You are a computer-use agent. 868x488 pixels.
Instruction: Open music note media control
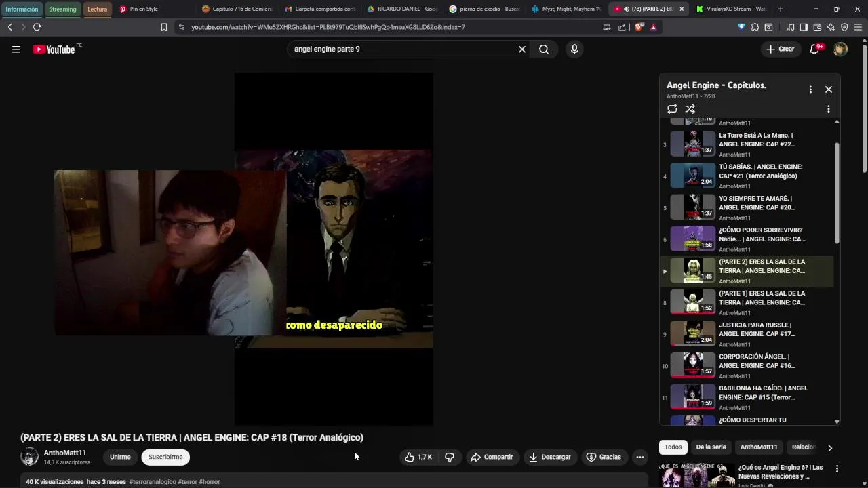click(790, 27)
